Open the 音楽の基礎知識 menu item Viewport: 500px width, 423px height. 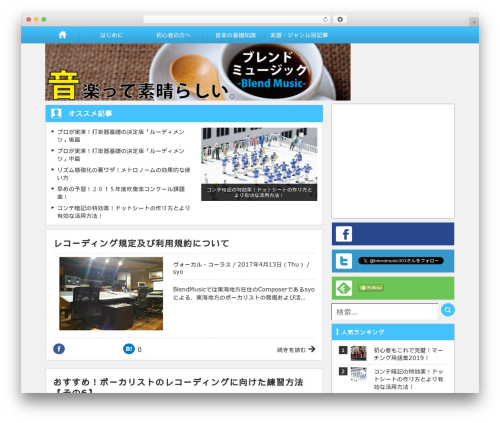[235, 35]
